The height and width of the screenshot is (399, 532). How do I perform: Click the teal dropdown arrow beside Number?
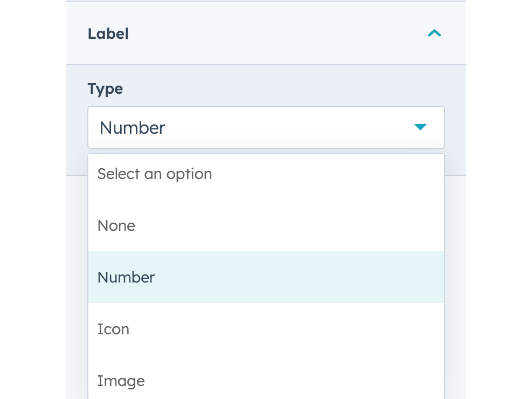[x=420, y=127]
